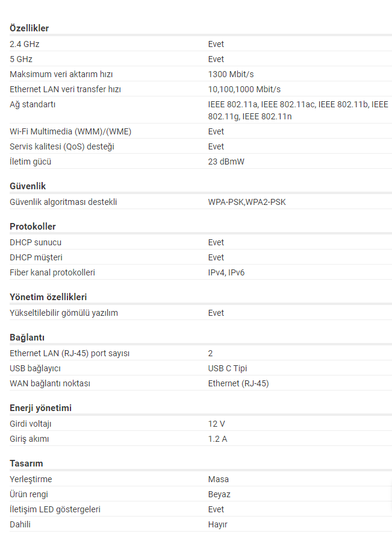Select the WPA-PSK,WPA2-PSK value
This screenshot has height=534, width=392.
coord(247,202)
